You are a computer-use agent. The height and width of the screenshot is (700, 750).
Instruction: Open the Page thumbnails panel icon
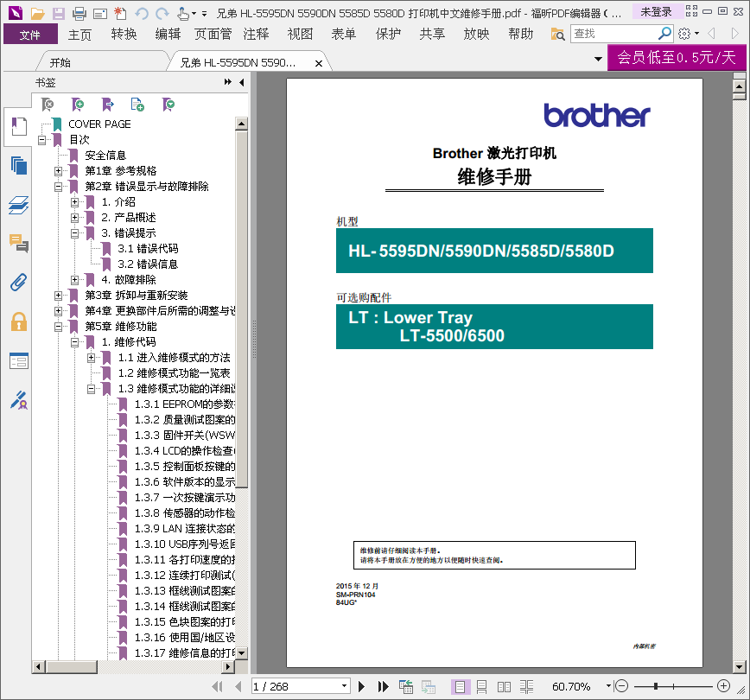click(x=18, y=166)
